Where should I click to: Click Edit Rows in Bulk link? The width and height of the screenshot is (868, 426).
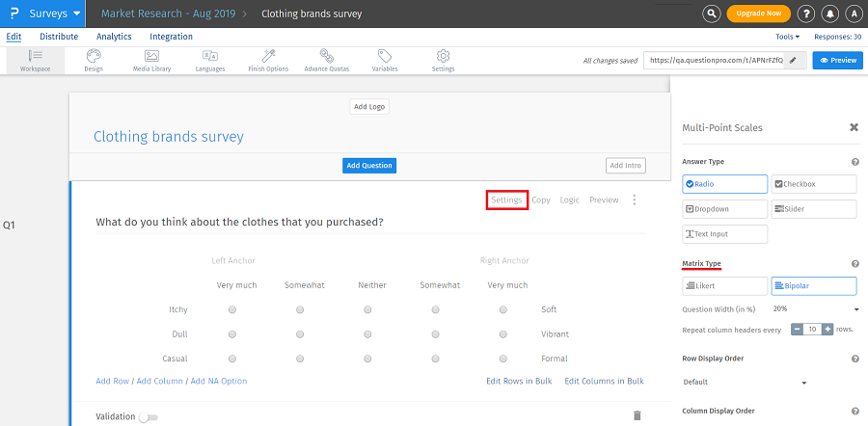pyautogui.click(x=519, y=381)
